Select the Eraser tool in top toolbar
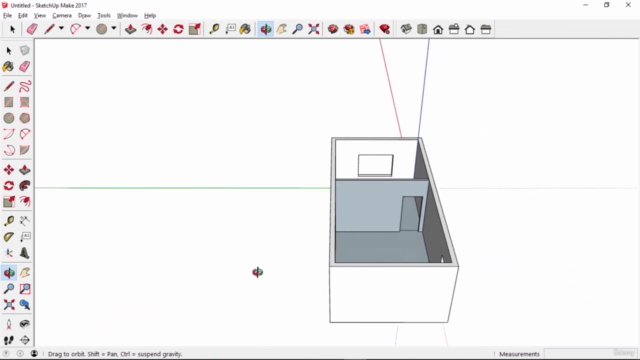This screenshot has height=360, width=640. pyautogui.click(x=32, y=29)
